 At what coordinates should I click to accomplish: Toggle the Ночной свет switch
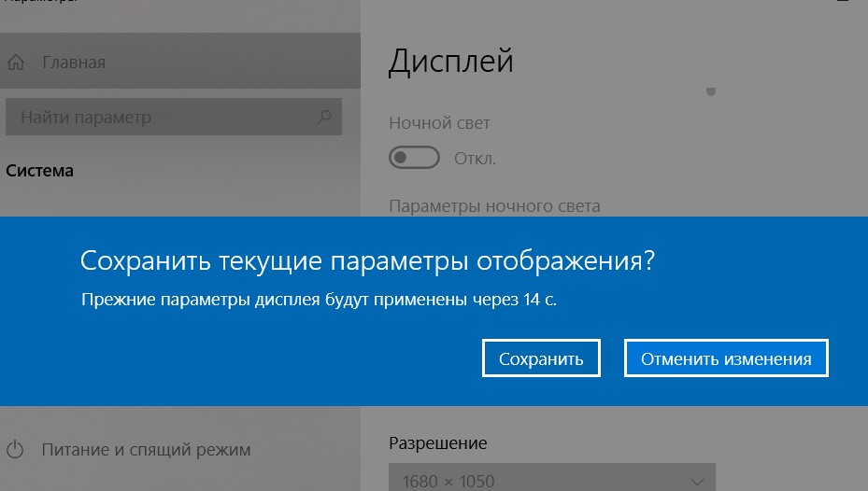414,159
